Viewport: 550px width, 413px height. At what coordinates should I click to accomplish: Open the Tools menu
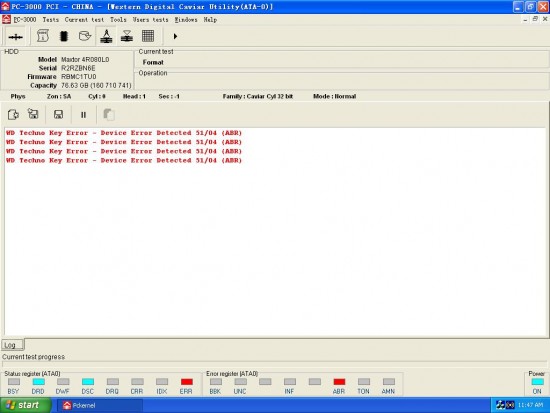point(118,20)
